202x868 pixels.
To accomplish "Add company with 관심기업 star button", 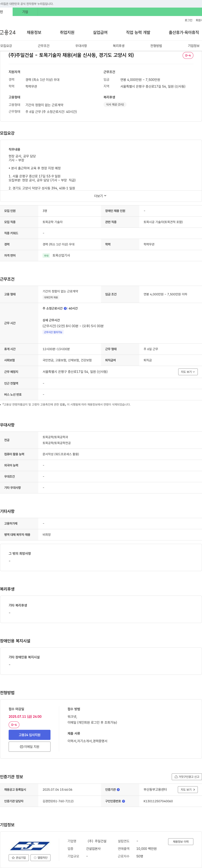I will click(19, 857).
